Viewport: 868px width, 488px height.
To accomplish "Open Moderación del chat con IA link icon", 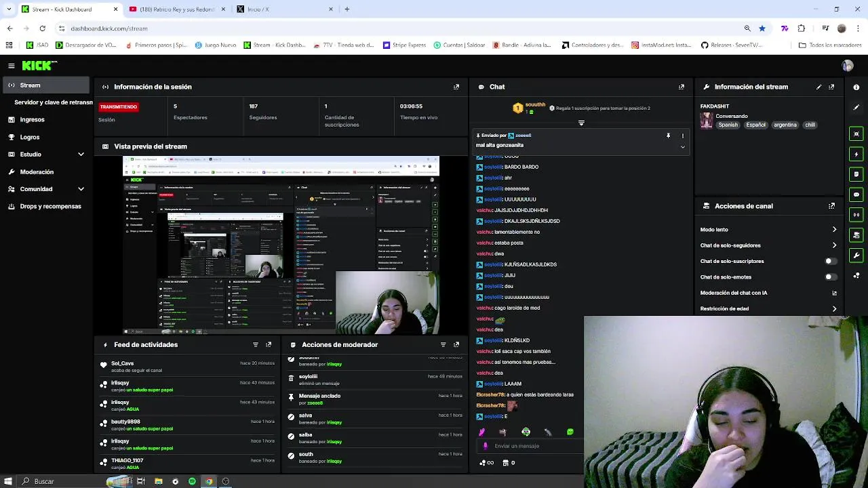I will (x=834, y=293).
